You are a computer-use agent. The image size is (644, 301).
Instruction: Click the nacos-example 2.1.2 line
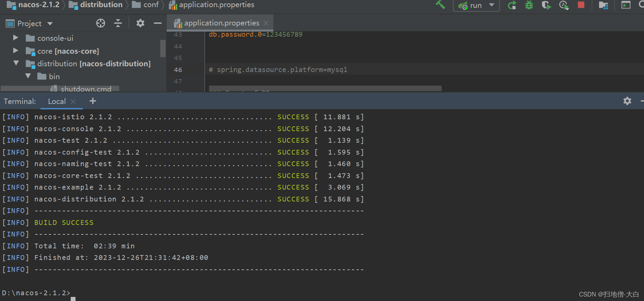[x=183, y=187]
